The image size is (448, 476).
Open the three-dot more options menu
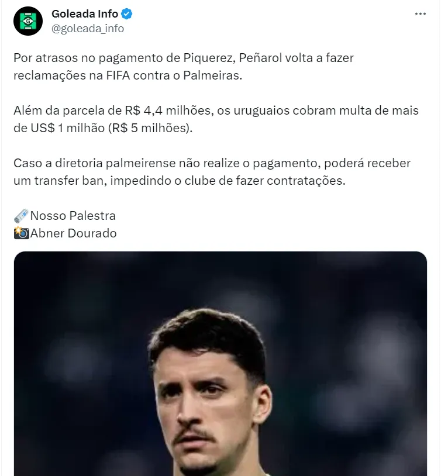point(420,14)
